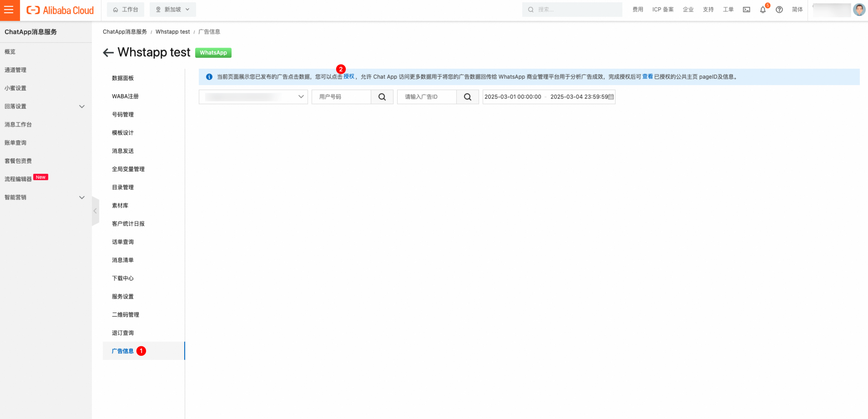Go back with the arrow beside Whstapp test
The height and width of the screenshot is (419, 868).
pos(108,53)
